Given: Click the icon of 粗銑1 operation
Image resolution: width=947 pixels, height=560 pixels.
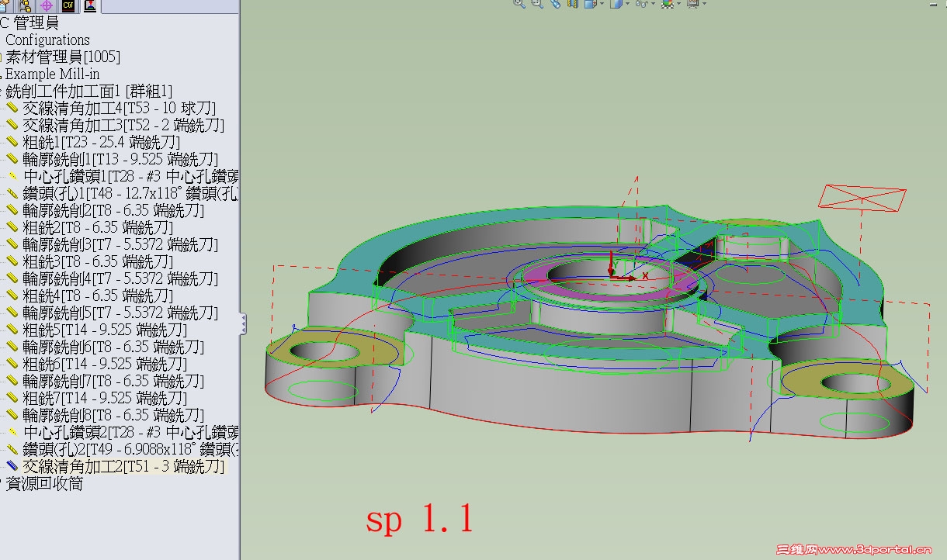Looking at the screenshot, I should point(12,142).
